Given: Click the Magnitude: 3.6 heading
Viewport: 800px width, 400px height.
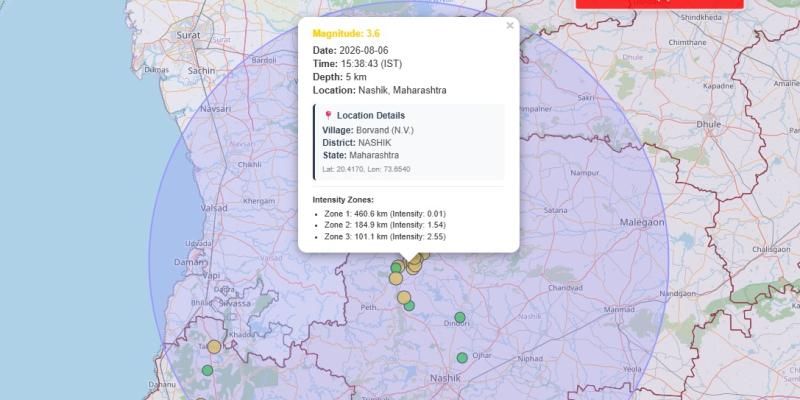Looking at the screenshot, I should [346, 34].
